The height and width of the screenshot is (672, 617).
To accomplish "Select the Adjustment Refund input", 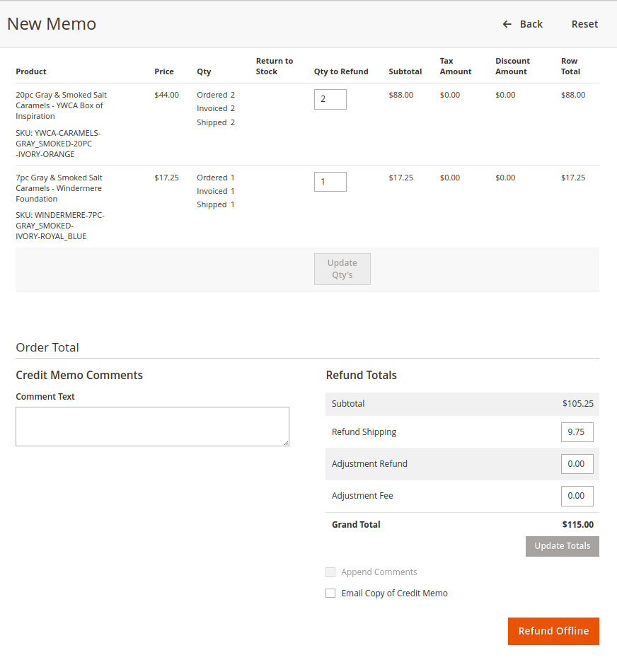I will coord(577,464).
